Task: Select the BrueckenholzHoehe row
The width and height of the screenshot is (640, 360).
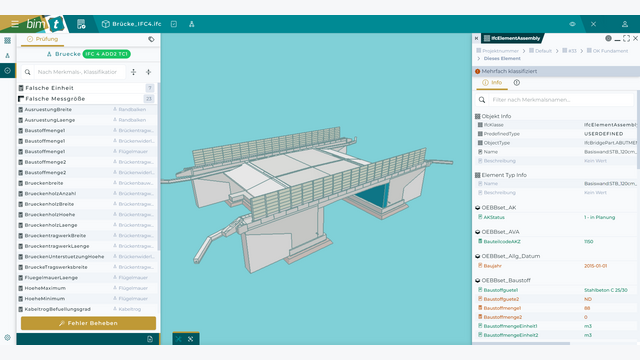Action: (x=86, y=215)
